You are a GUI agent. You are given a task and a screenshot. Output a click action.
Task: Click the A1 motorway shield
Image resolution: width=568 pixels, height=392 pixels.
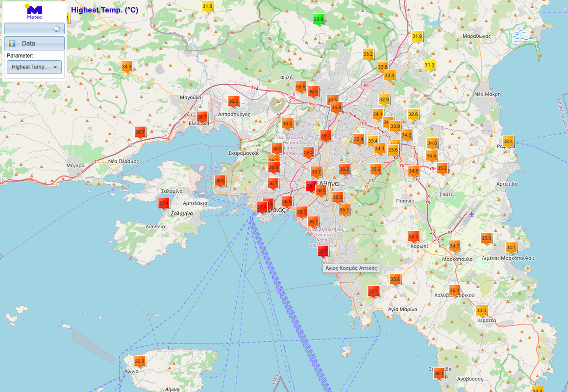366,85
